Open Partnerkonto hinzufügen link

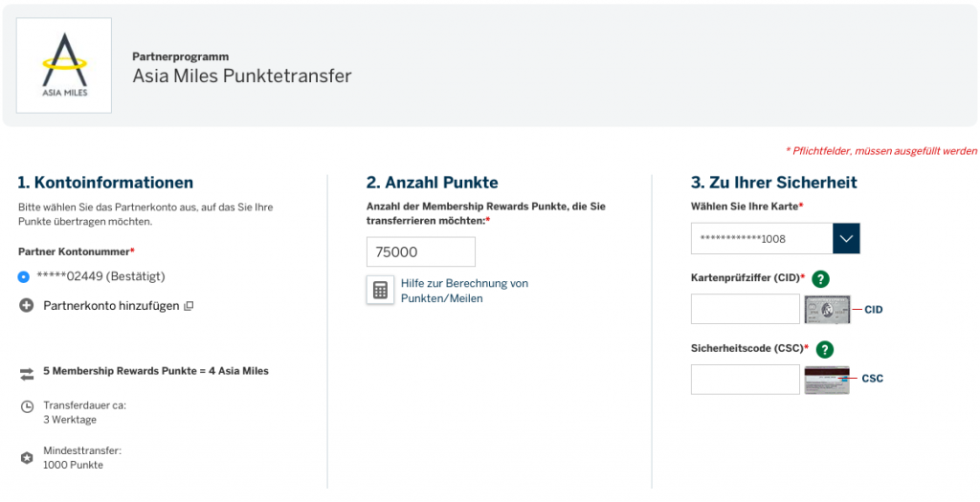click(111, 306)
